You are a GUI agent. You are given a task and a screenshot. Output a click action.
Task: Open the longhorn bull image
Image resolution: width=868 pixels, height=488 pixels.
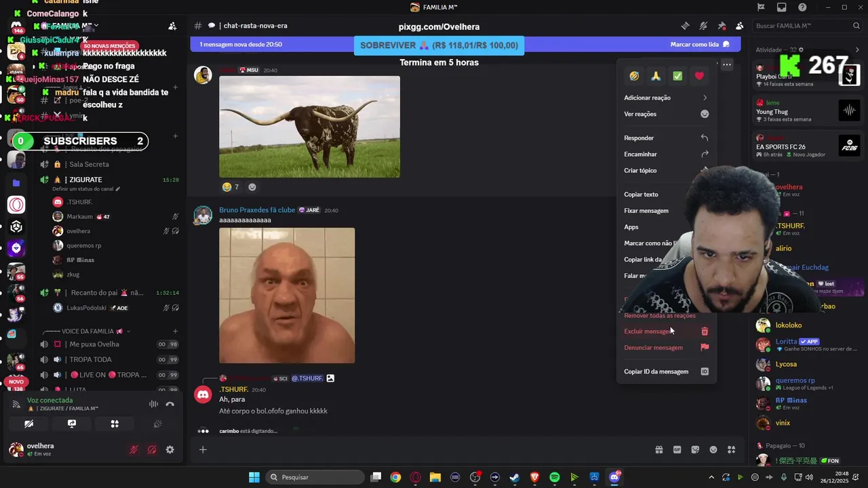click(309, 127)
